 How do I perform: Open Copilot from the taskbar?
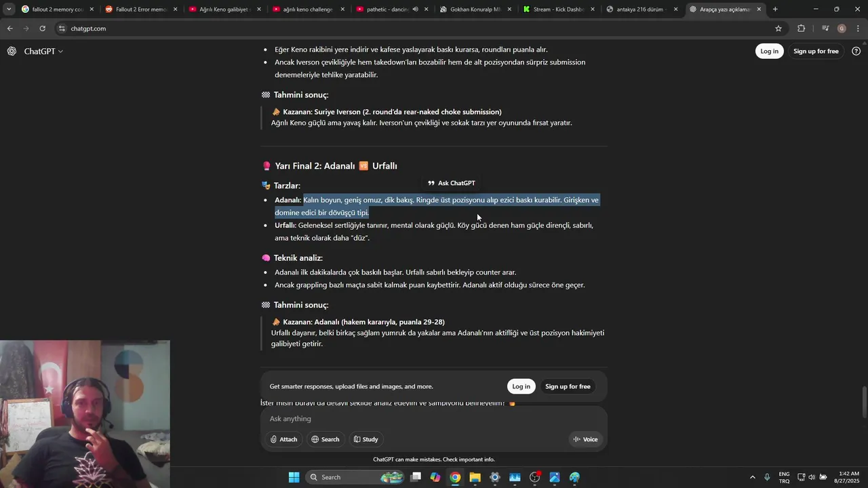coord(435,477)
